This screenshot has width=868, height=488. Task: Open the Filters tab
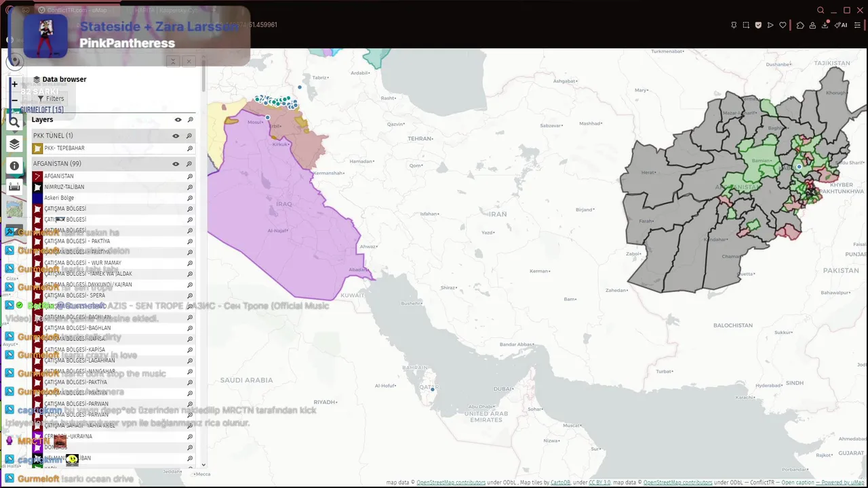[51, 99]
